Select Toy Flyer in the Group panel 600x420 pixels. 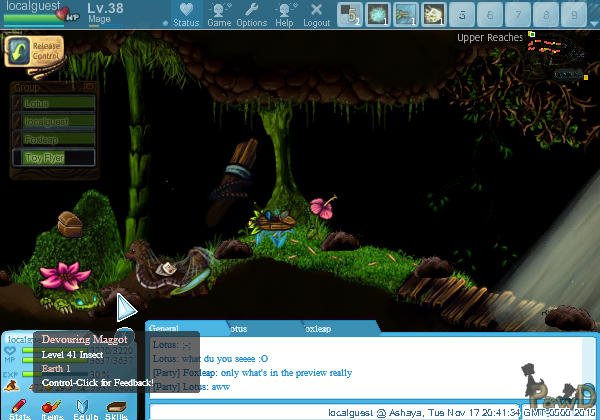pos(54,158)
